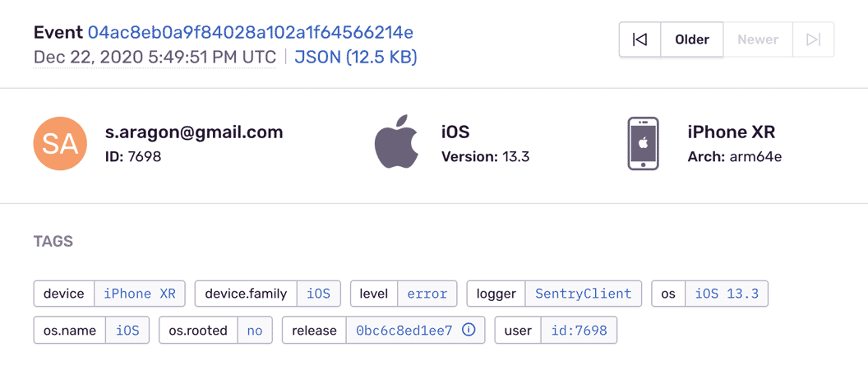The image size is (868, 375).
Task: Open event ID 04ac8eb0a9f84028a102a1f64566214e link
Action: (x=251, y=33)
